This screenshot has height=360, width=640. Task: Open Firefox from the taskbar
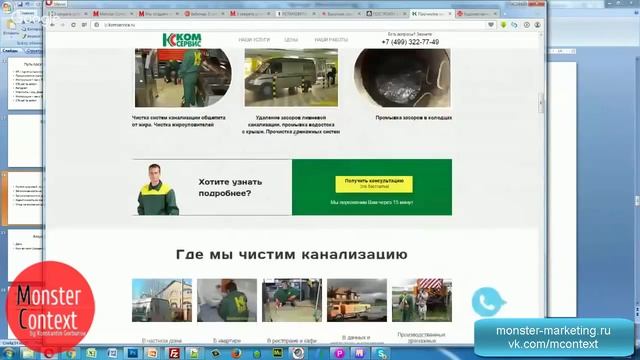coord(236,353)
